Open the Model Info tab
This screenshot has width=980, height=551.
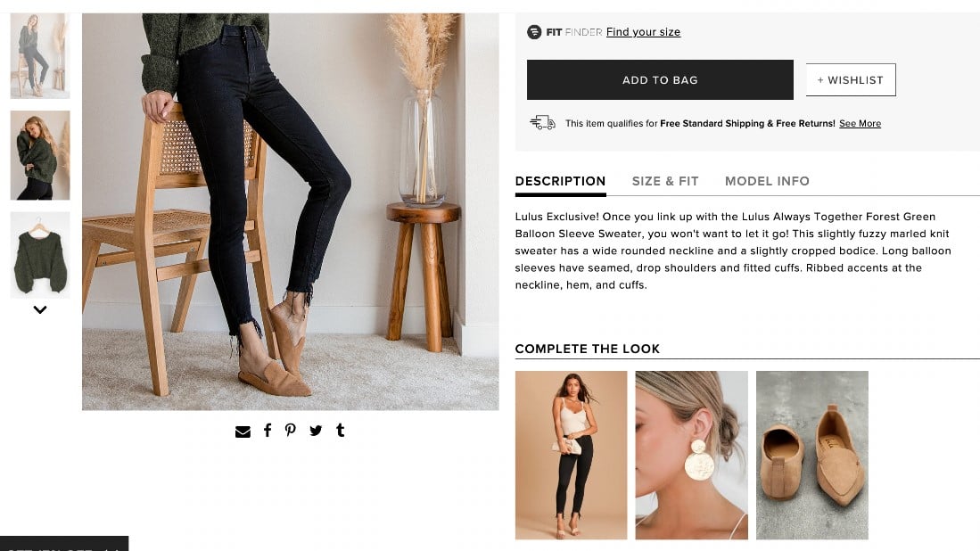(x=767, y=181)
